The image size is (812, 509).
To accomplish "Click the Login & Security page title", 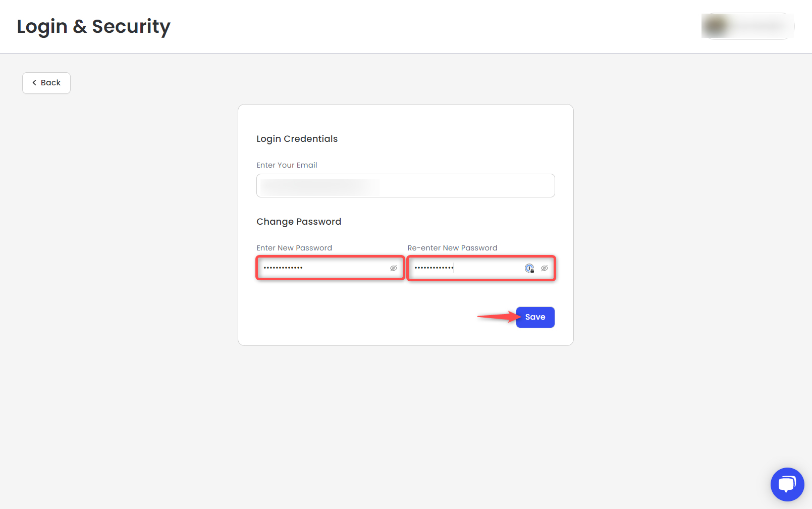I will click(94, 26).
